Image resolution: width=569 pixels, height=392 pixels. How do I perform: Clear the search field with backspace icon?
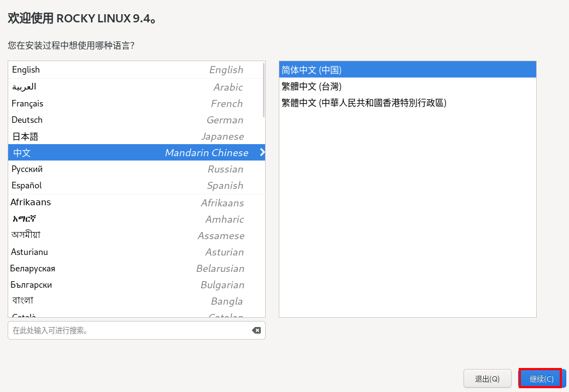coord(256,330)
